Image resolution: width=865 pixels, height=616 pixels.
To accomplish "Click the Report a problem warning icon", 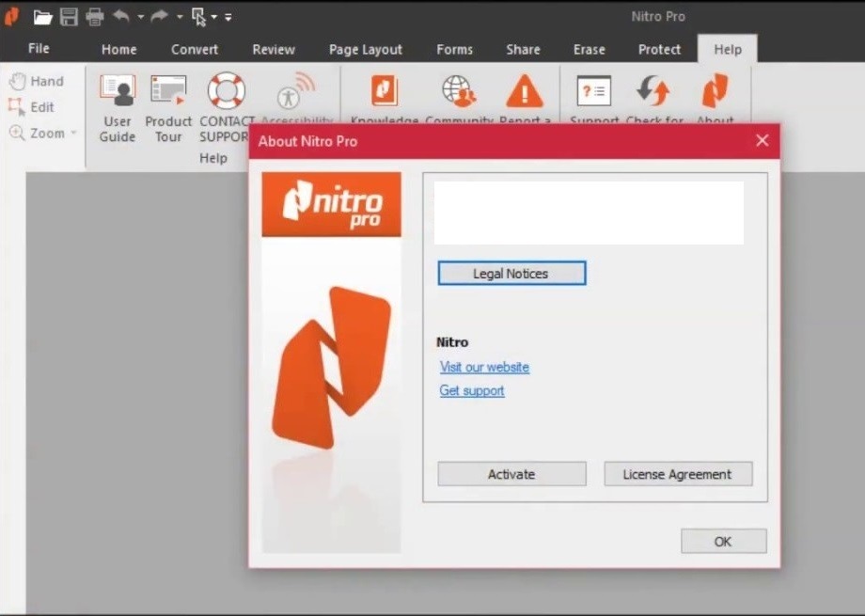I will point(525,91).
